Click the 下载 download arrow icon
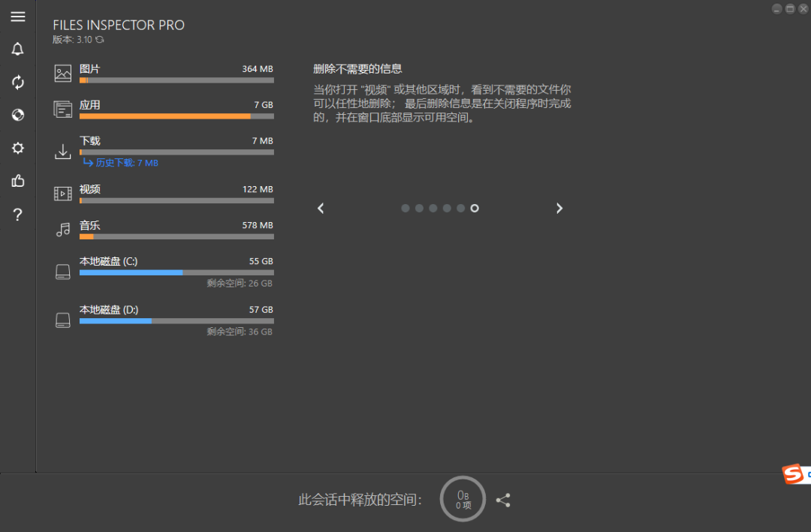The width and height of the screenshot is (811, 532). point(62,152)
